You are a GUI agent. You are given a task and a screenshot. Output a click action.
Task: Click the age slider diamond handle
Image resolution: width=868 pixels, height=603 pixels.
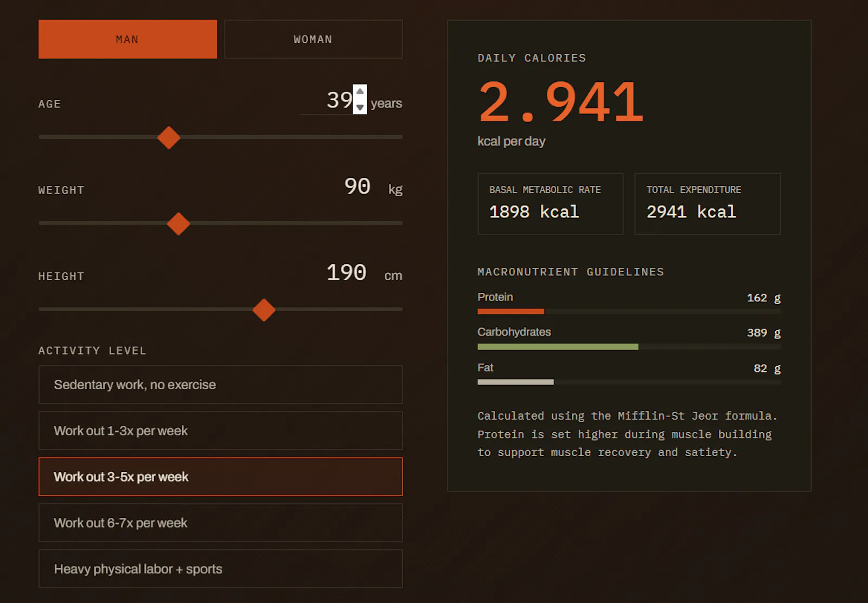coord(169,138)
